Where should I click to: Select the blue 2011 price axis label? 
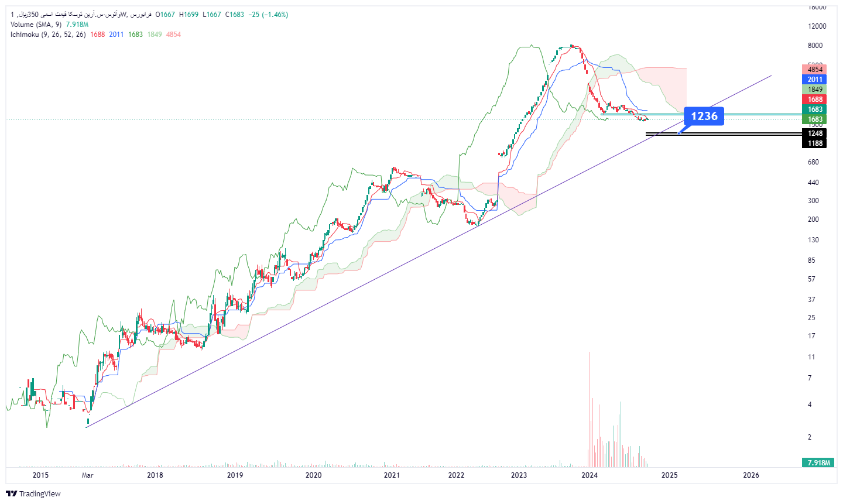814,79
